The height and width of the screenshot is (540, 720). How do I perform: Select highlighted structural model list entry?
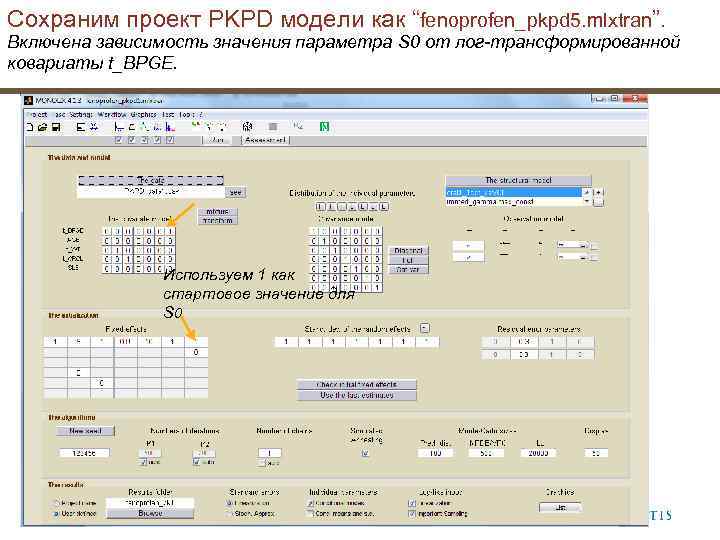(513, 192)
